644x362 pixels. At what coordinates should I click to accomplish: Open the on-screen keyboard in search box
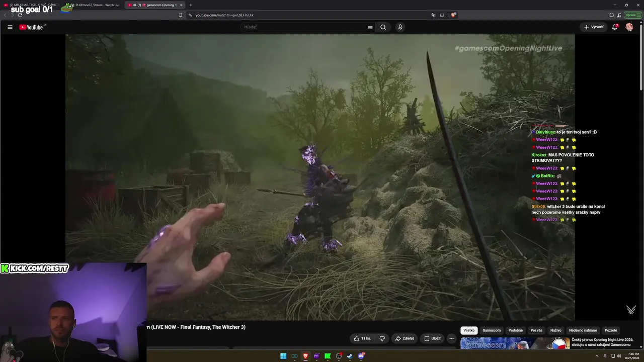(370, 27)
